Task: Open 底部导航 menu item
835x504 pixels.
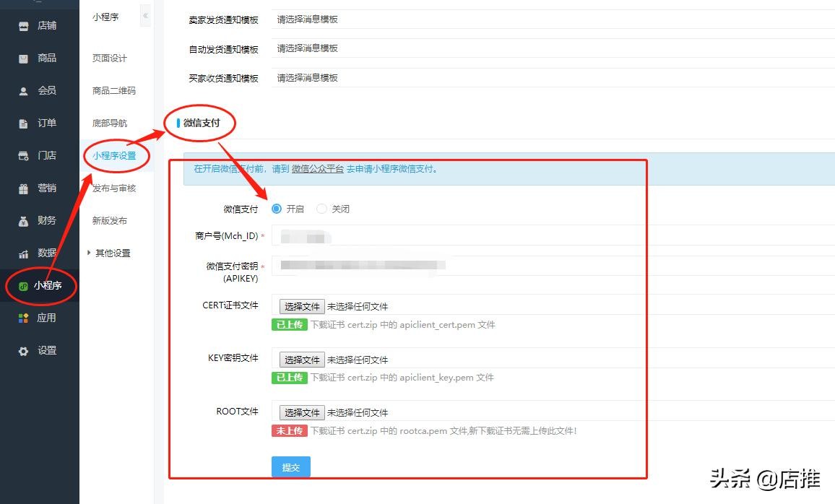Action: click(x=110, y=123)
